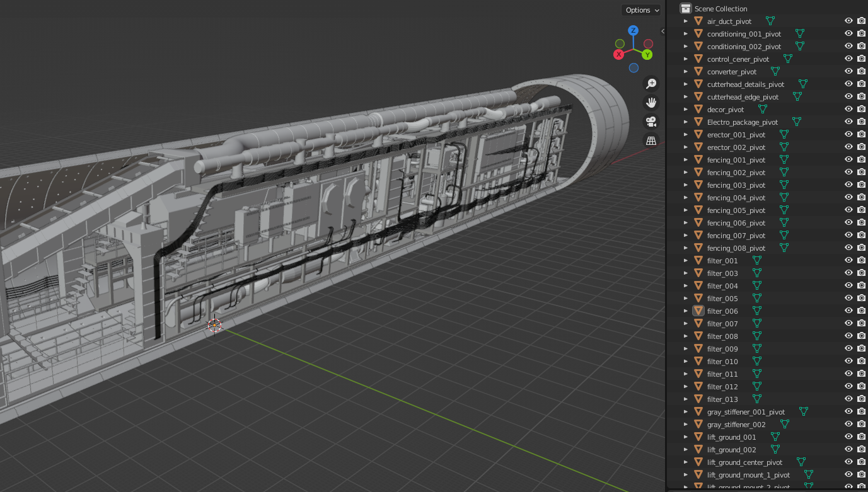Screen dimensions: 868x492
Task: Click the orange collection icon beside filter_006
Action: [x=698, y=311]
